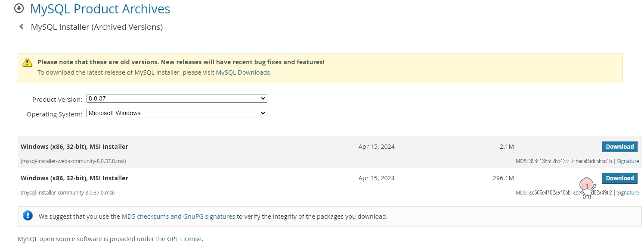
Task: Open MD5 checksums and GnuPG signatures link
Action: click(178, 217)
